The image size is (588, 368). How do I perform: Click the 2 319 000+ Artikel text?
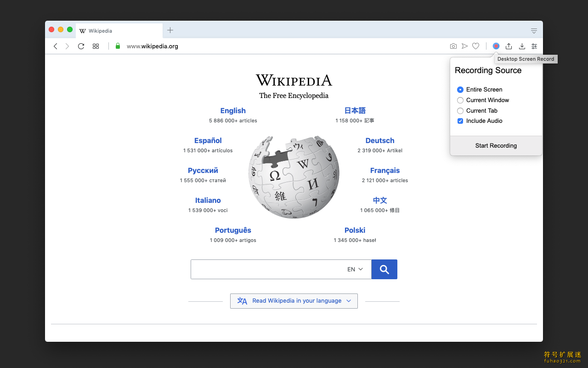point(380,151)
